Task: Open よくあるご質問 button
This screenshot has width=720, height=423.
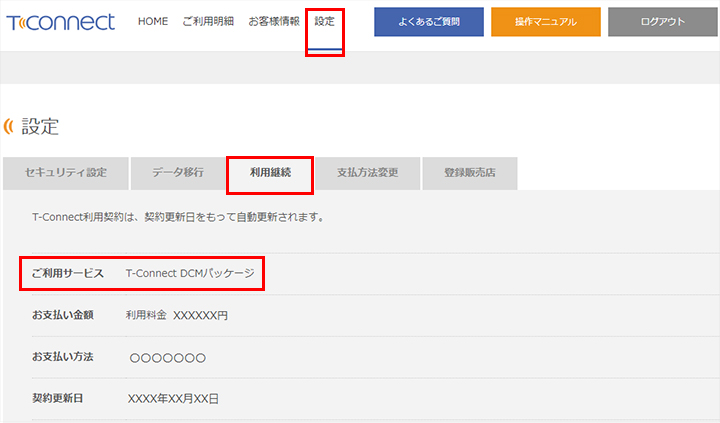Action: pyautogui.click(x=429, y=22)
